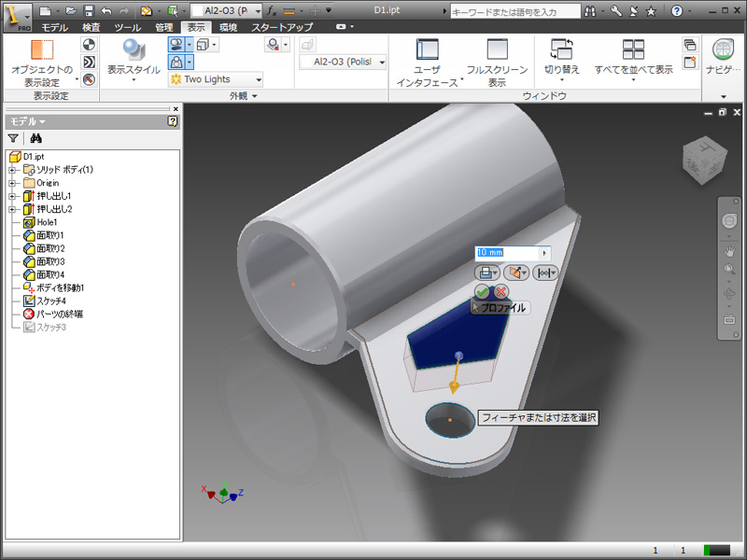The image size is (747, 560).
Task: Select the pan hand tool in navigation bar
Action: (729, 252)
